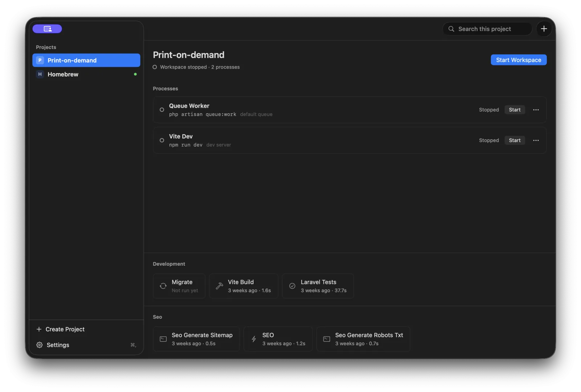
Task: Start the Queue Worker process
Action: 515,110
